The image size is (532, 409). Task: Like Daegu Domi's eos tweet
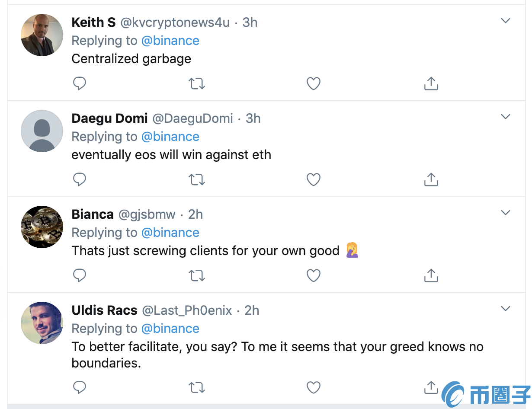coord(314,179)
